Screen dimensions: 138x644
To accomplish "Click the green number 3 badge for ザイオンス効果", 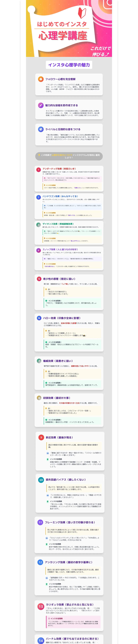I will coord(38,225).
